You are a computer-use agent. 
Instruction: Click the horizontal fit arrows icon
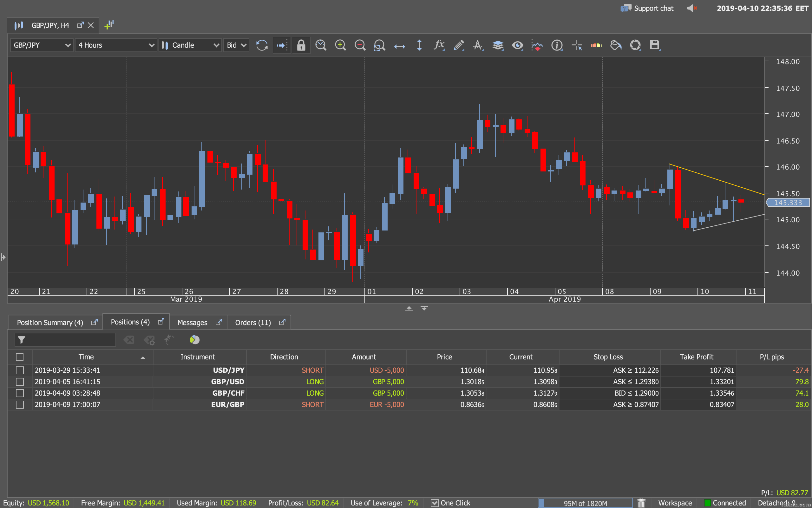pos(399,46)
